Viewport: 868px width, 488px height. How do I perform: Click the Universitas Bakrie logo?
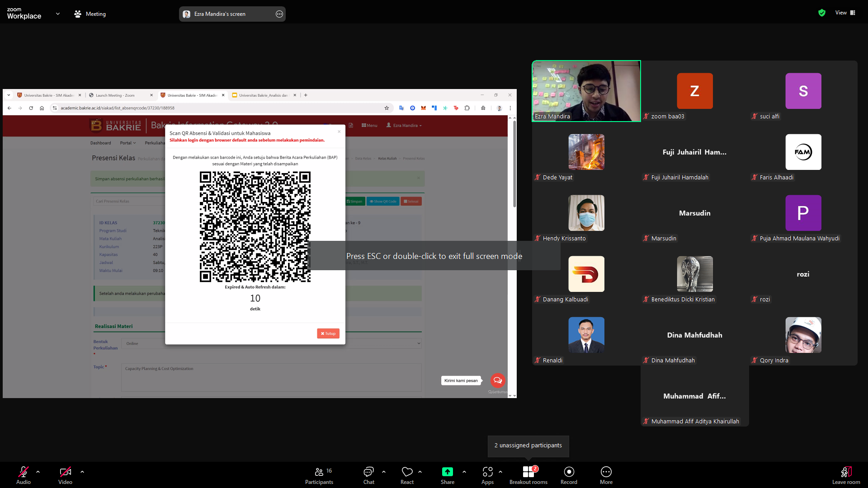pyautogui.click(x=115, y=126)
